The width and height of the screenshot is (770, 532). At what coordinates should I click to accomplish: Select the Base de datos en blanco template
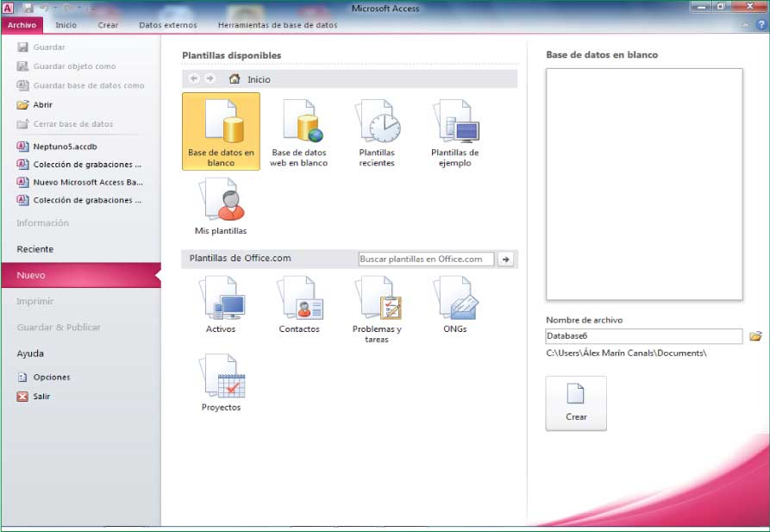coord(221,131)
